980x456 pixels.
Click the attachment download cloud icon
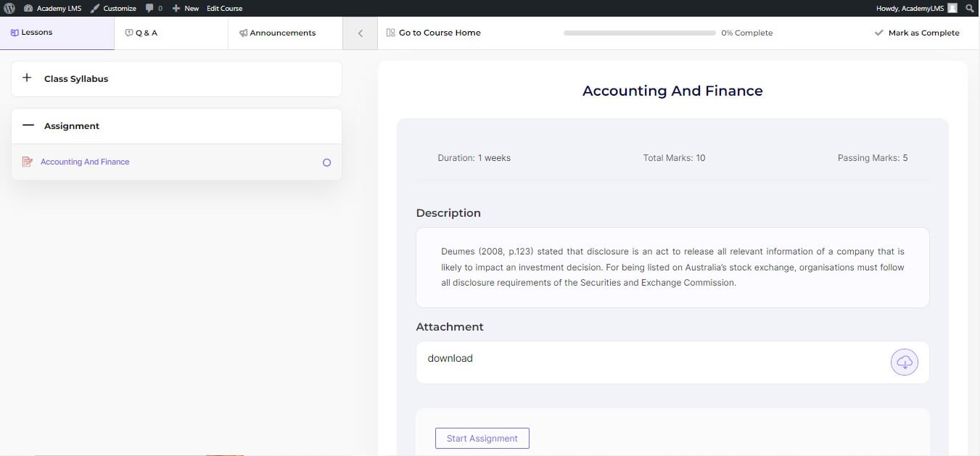(904, 361)
